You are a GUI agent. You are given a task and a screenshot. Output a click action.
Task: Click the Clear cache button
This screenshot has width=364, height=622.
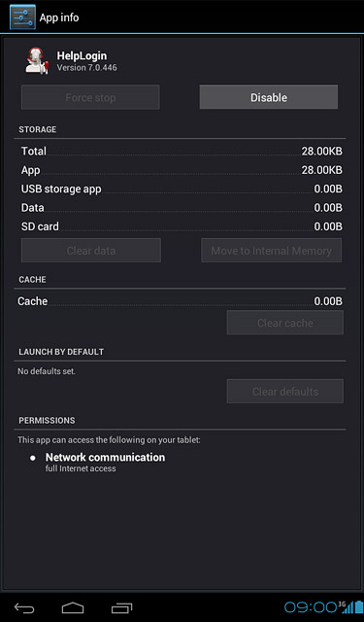[285, 323]
